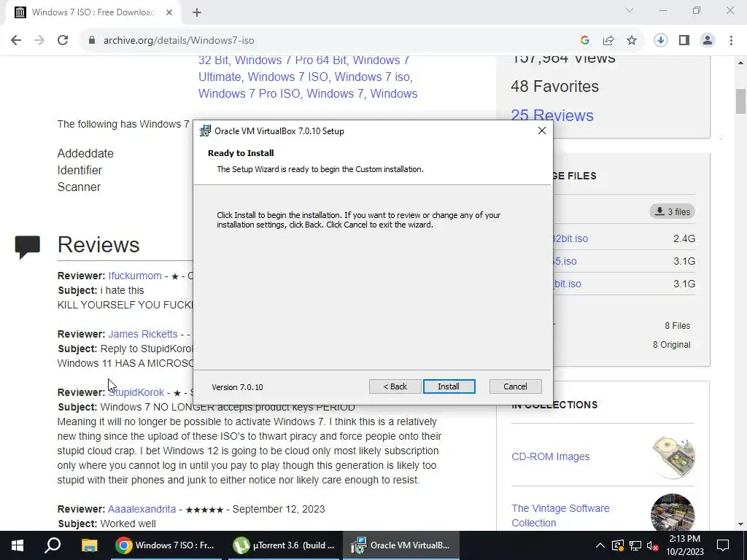
Task: Click the 48 Favorites text
Action: 554,86
